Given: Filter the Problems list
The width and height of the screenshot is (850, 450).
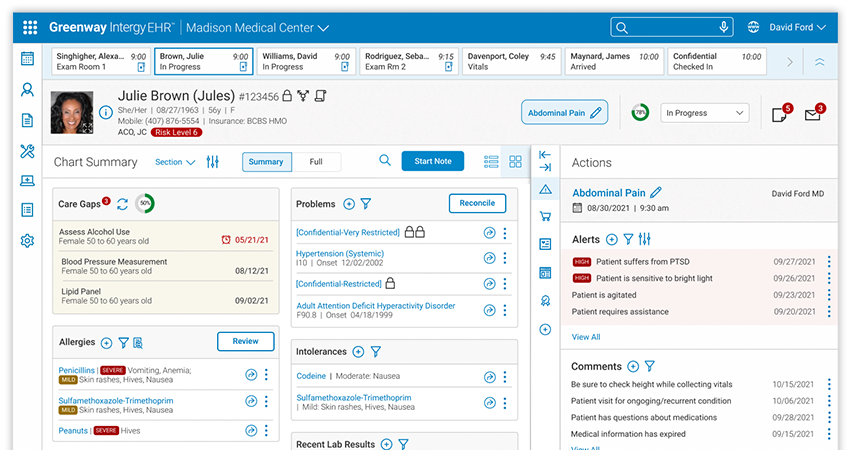Looking at the screenshot, I should (x=366, y=204).
